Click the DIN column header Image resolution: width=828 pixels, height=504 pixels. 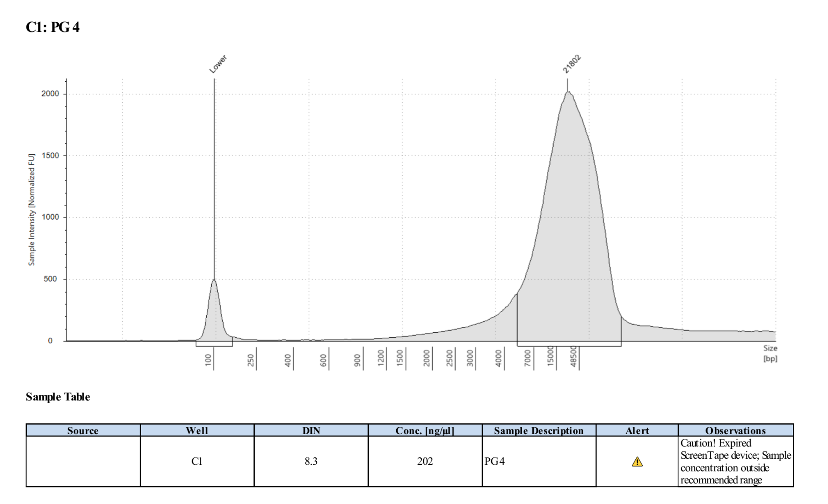pyautogui.click(x=311, y=430)
